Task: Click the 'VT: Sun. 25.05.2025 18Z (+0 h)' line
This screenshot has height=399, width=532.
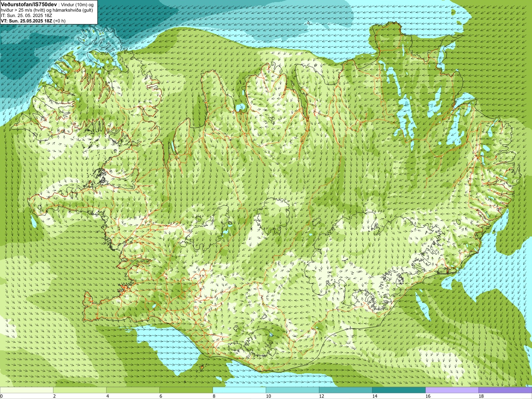Action: (33, 21)
